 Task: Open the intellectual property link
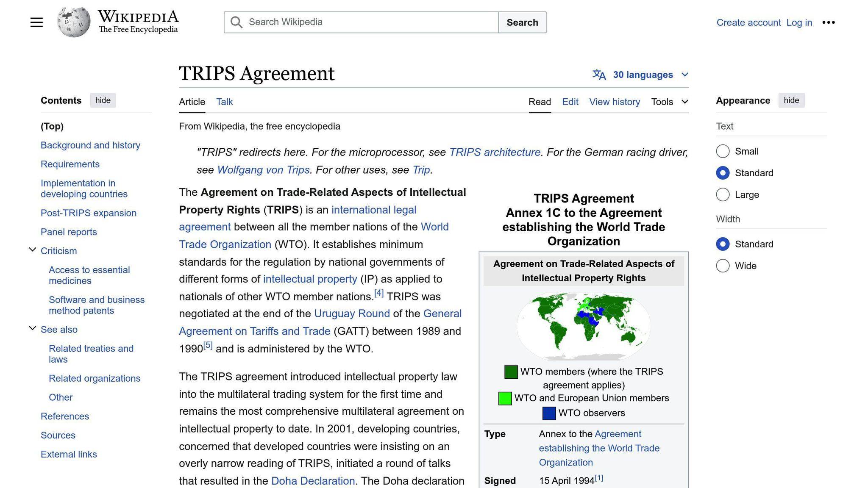coord(310,279)
